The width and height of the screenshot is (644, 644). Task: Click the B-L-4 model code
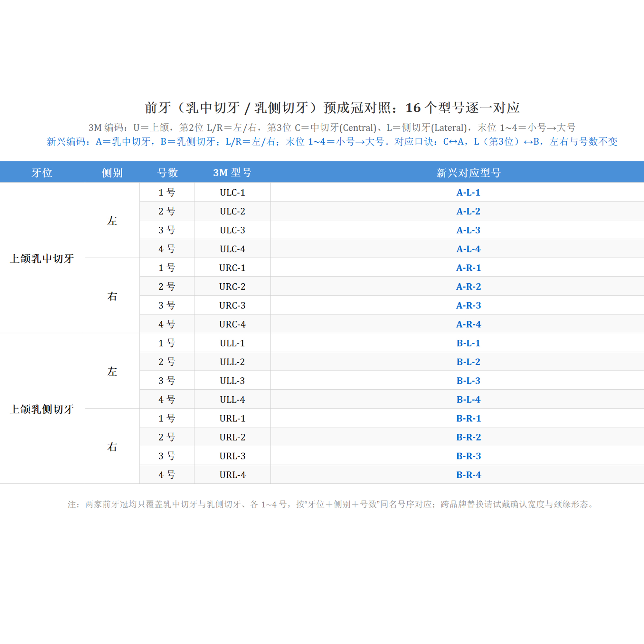coord(468,399)
